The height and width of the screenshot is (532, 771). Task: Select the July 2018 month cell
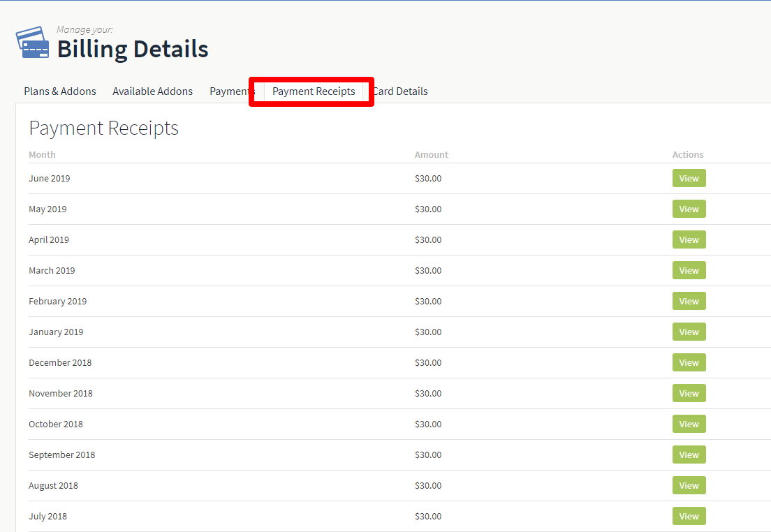click(47, 516)
